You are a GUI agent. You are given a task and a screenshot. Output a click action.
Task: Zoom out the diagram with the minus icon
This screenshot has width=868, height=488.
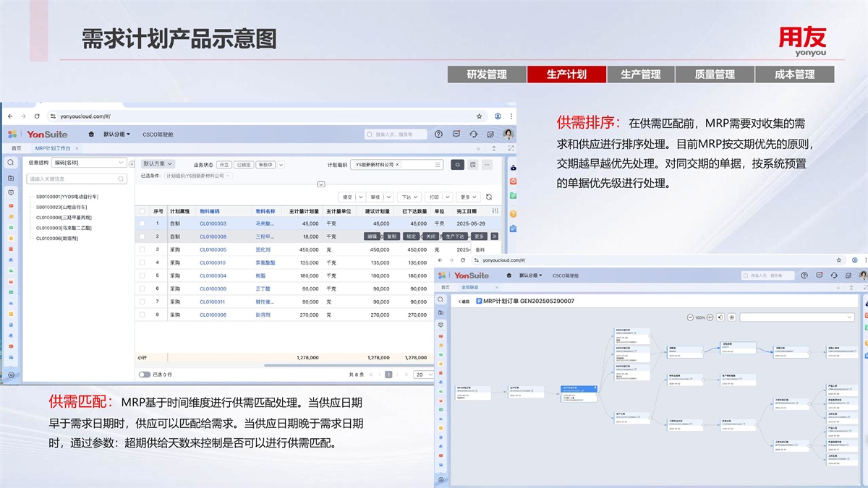pyautogui.click(x=690, y=317)
